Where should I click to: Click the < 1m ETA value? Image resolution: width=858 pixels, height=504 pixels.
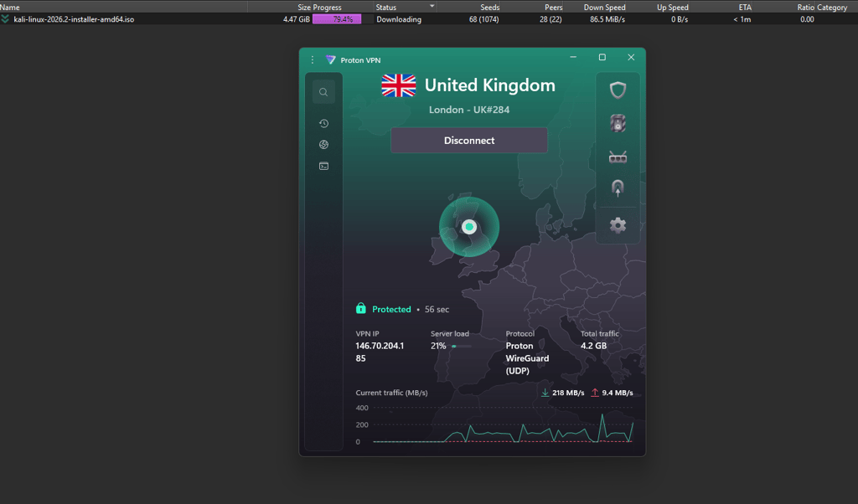[742, 19]
